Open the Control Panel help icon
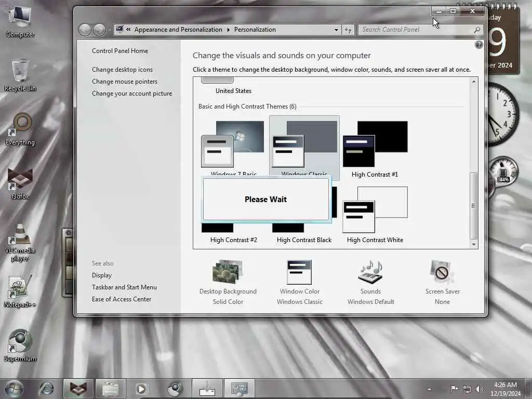 478,45
